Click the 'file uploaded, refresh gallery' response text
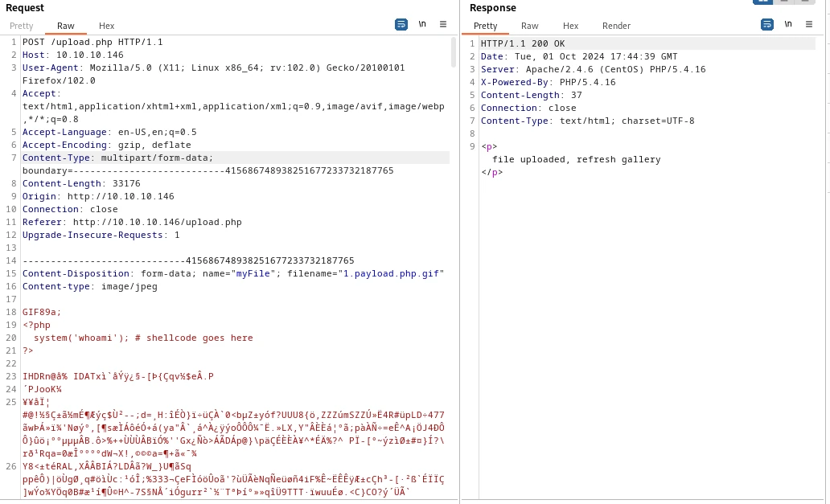Screen dimensions: 830x504 point(577,159)
